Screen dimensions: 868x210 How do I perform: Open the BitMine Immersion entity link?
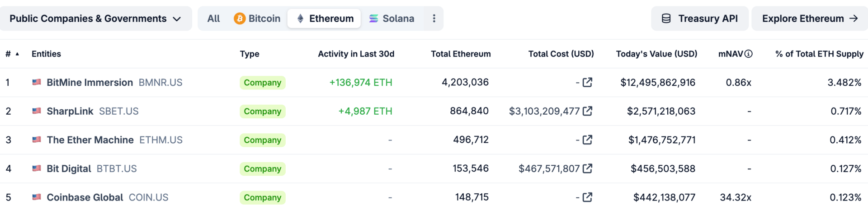point(90,82)
